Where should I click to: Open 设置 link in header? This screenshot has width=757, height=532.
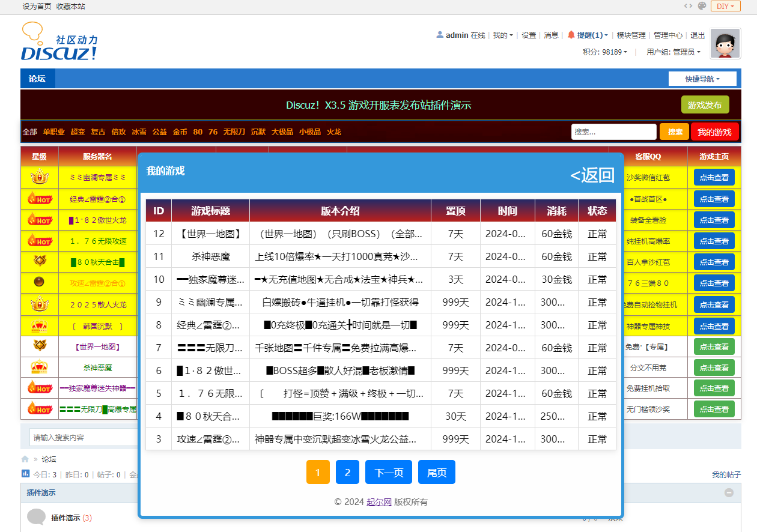click(x=529, y=35)
